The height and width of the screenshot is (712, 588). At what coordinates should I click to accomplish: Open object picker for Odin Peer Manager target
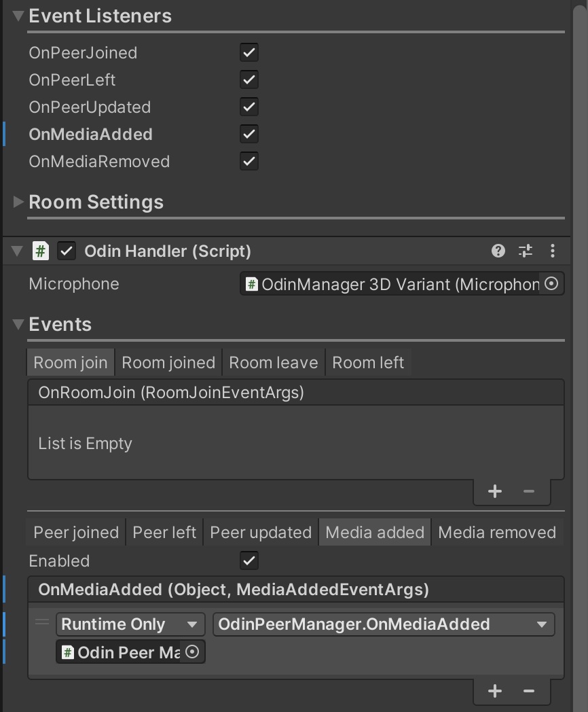tap(192, 652)
